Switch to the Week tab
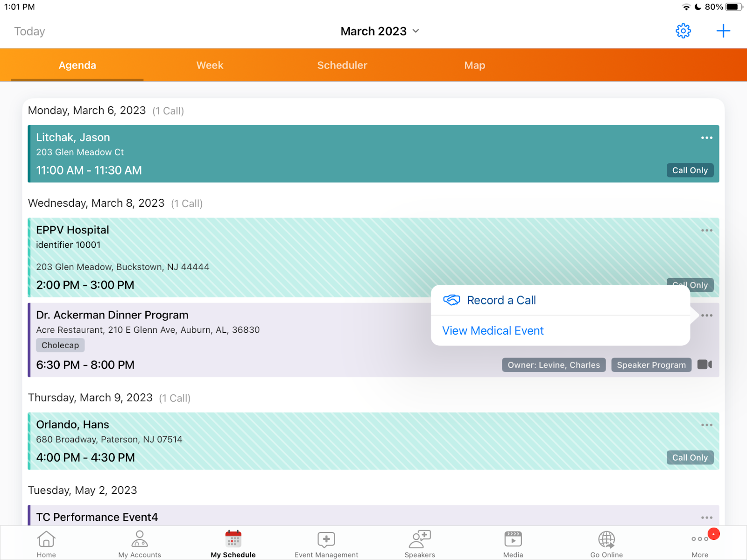Image resolution: width=747 pixels, height=560 pixels. coord(210,65)
